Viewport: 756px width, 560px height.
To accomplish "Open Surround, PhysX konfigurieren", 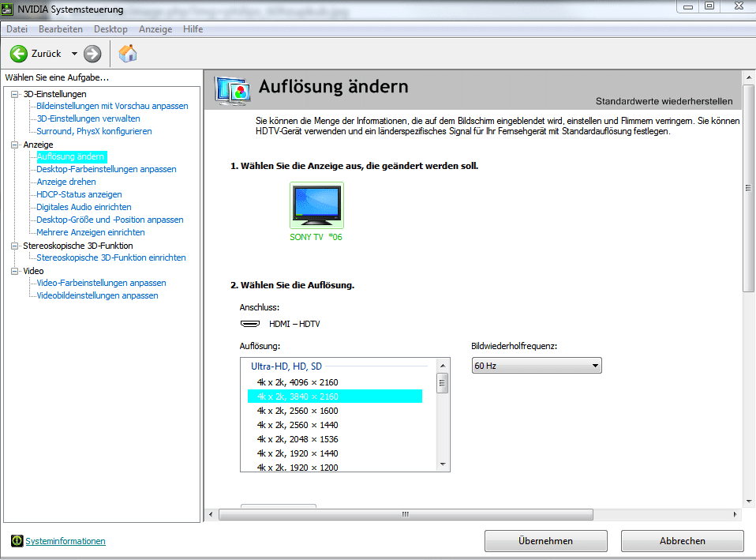I will [94, 131].
